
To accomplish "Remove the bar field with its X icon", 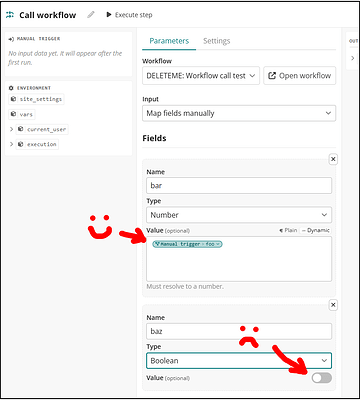I will (333, 159).
